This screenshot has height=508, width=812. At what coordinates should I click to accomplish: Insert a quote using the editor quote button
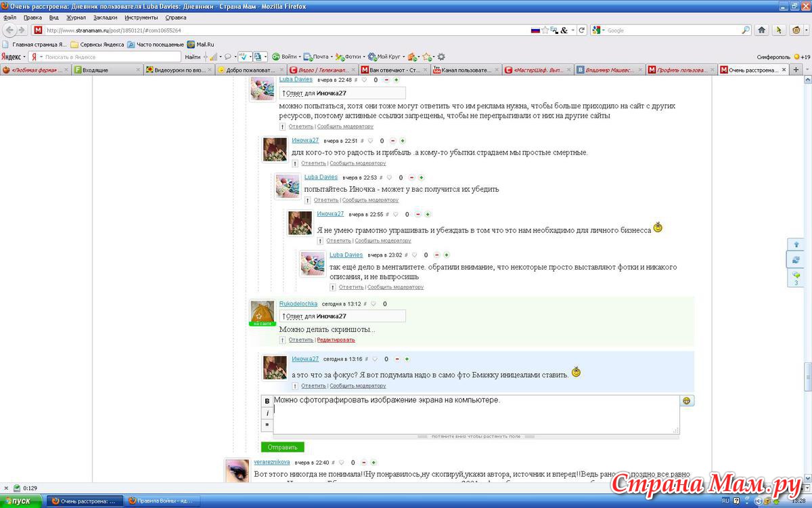click(x=267, y=425)
